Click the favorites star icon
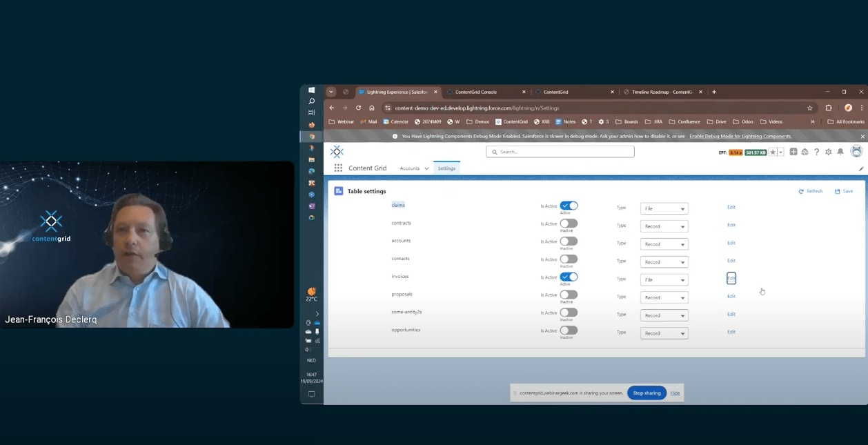Viewport: 868px width, 445px height. pyautogui.click(x=773, y=152)
